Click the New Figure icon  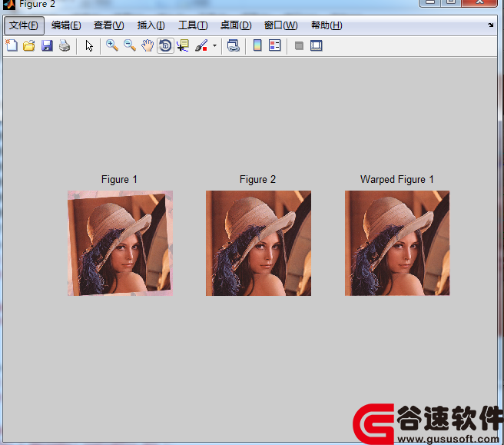click(12, 45)
